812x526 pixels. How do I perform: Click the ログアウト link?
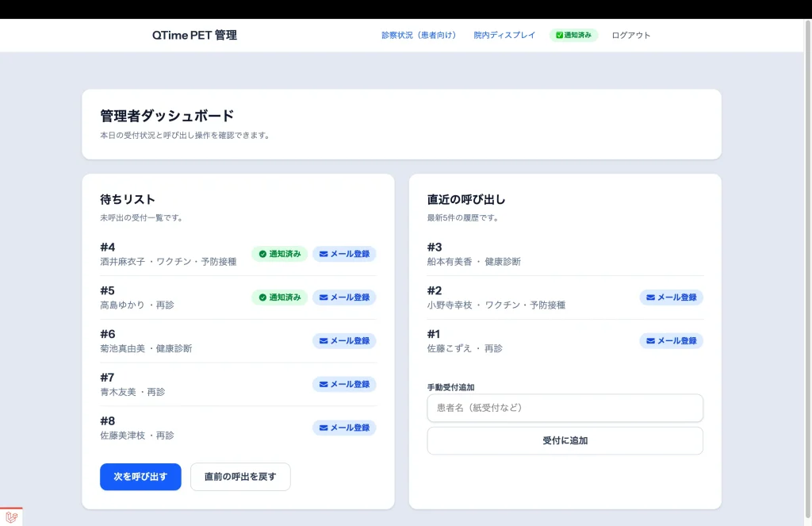click(x=631, y=35)
